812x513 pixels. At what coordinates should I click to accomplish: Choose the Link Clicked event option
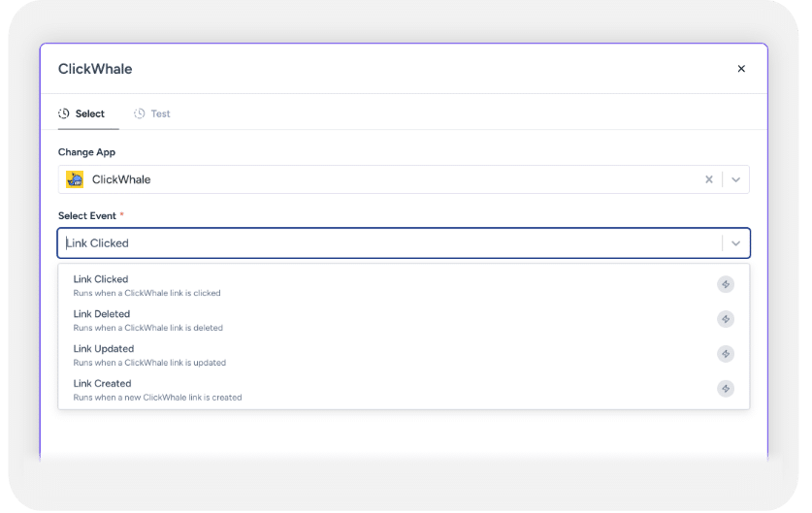404,285
